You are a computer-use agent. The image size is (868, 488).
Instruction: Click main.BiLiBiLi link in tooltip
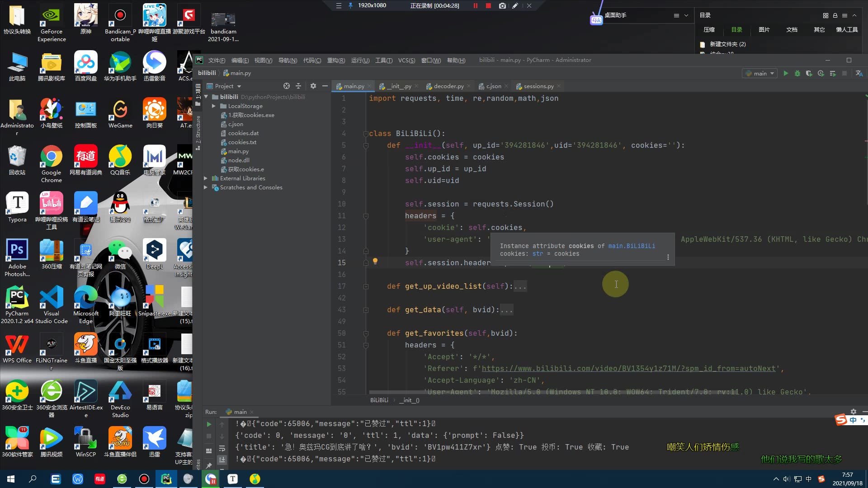click(631, 246)
